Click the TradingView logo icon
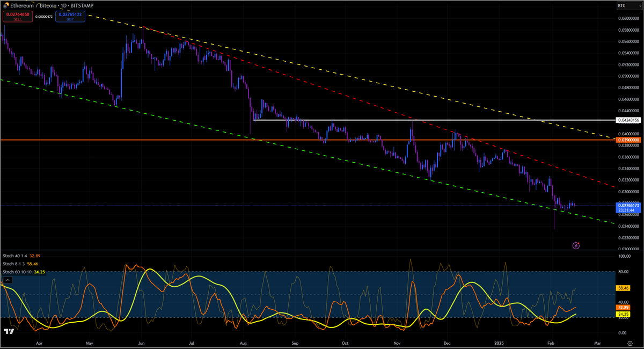Image resolution: width=644 pixels, height=349 pixels. pyautogui.click(x=8, y=331)
